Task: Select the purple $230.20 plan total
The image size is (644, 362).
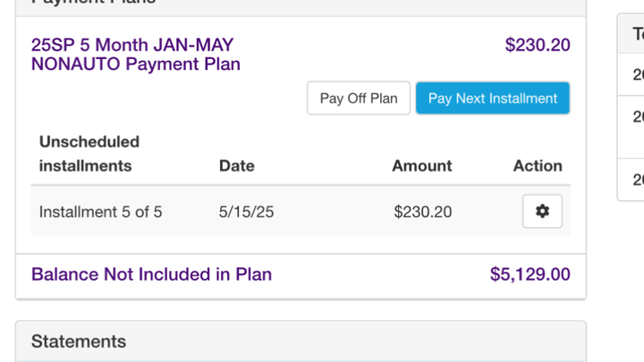Action: 538,45
